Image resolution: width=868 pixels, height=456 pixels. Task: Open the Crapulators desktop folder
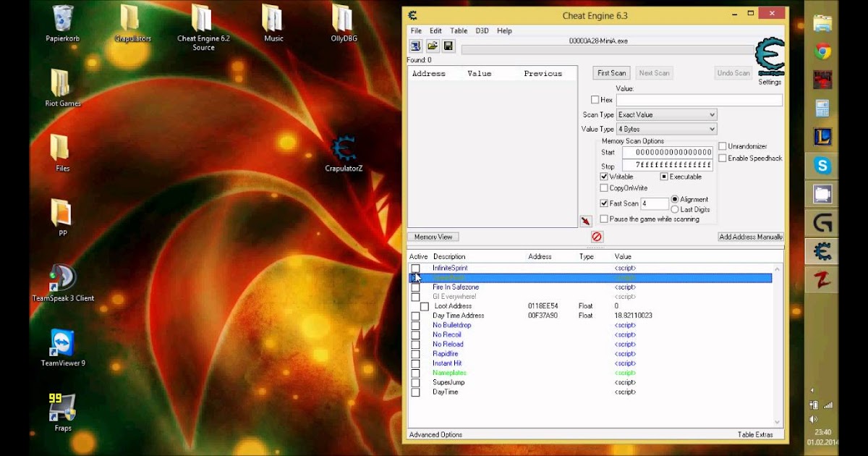coord(132,23)
